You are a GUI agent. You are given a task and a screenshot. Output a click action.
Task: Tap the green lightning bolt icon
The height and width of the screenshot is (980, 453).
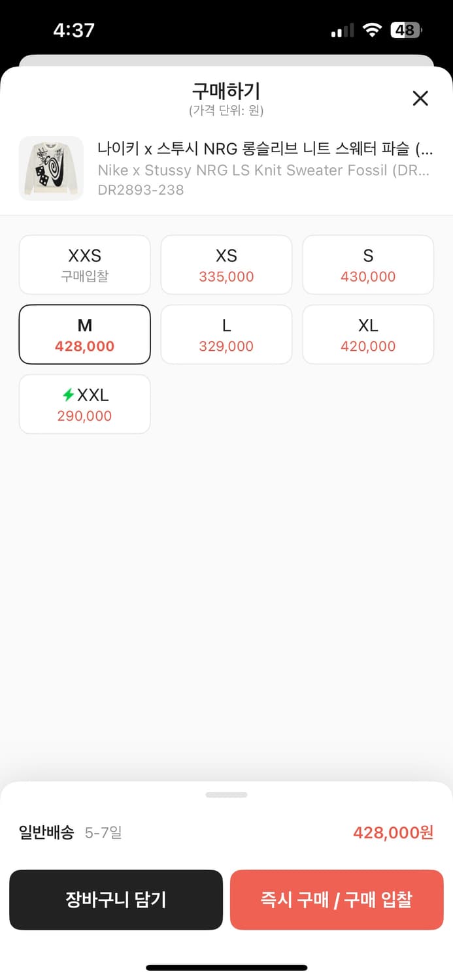[x=68, y=395]
